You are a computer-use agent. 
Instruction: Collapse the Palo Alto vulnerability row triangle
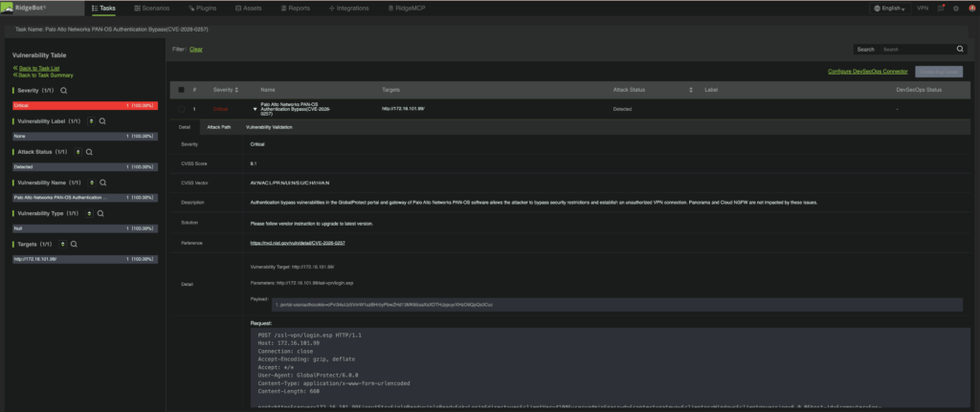[255, 109]
